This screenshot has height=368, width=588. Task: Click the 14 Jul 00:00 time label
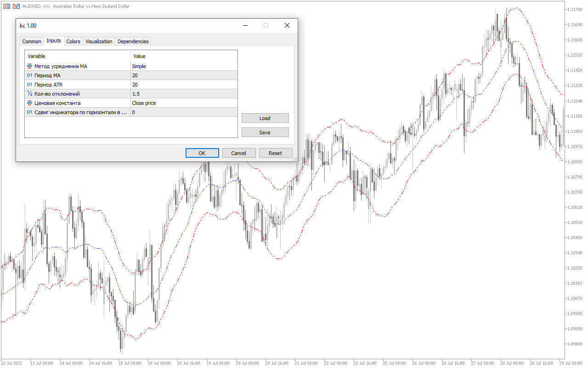pos(71,363)
